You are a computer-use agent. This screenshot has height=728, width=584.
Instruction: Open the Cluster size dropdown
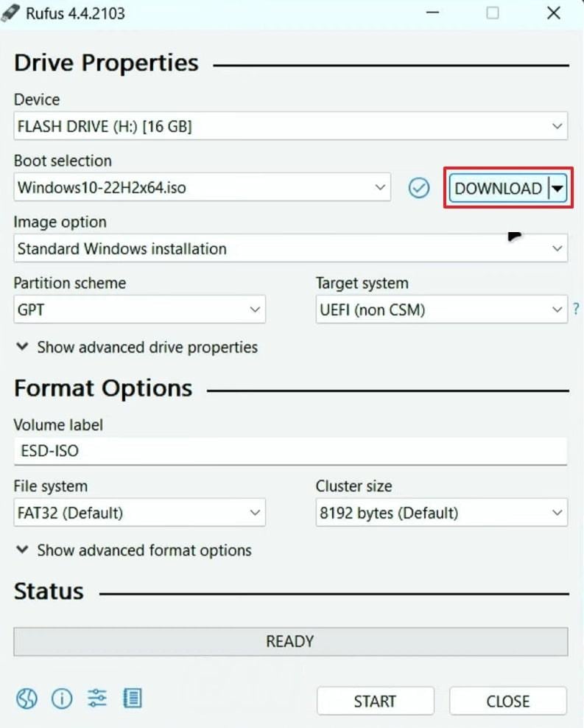click(x=442, y=513)
